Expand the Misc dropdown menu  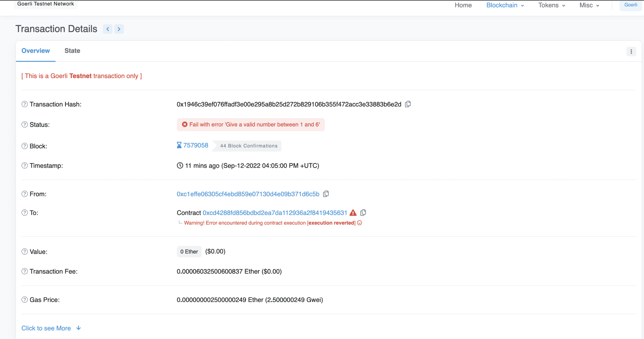(589, 5)
